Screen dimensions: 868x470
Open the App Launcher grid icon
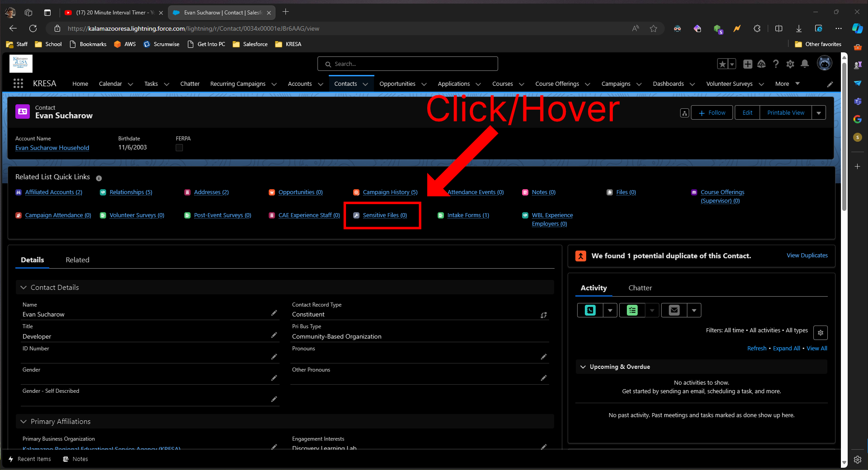(x=18, y=84)
